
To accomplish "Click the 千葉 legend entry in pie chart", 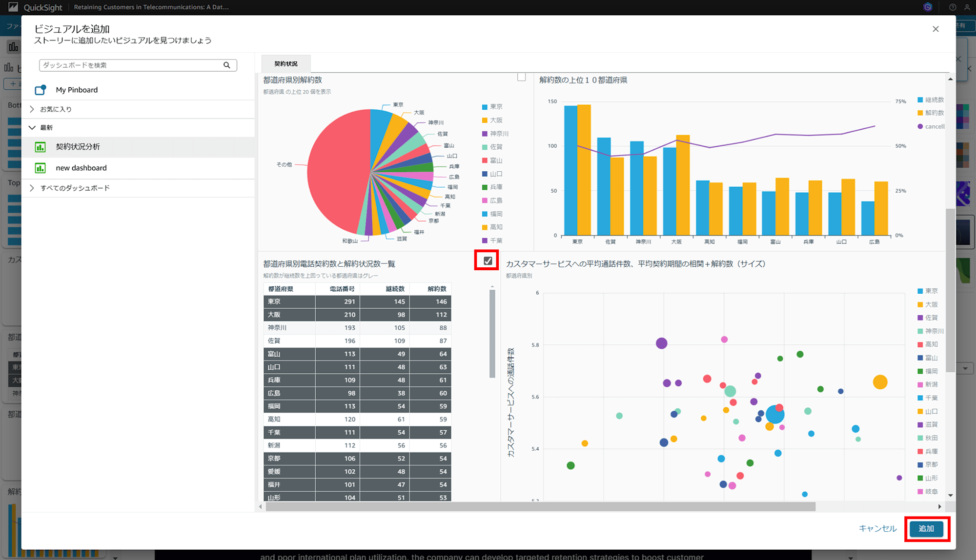I will (492, 240).
